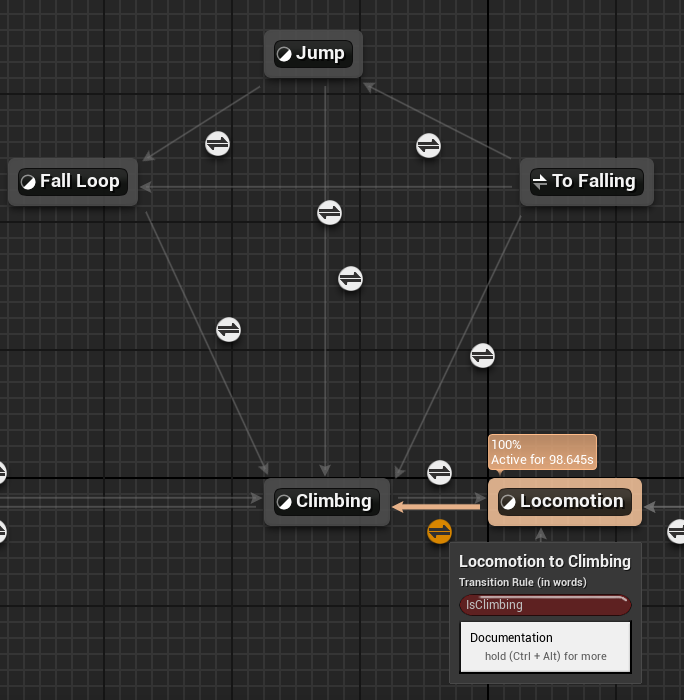The height and width of the screenshot is (700, 684).
Task: Click the Fall Loop to Climbing transition icon
Action: click(x=229, y=328)
